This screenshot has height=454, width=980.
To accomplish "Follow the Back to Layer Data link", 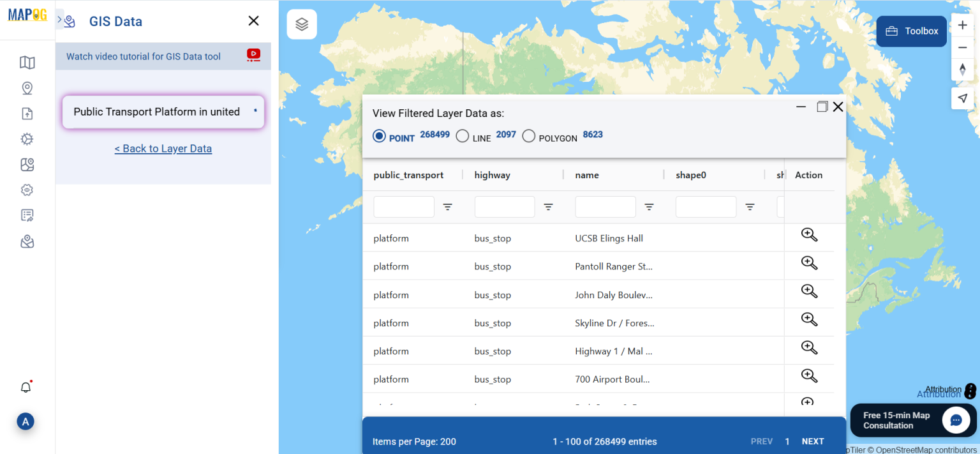I will point(163,148).
